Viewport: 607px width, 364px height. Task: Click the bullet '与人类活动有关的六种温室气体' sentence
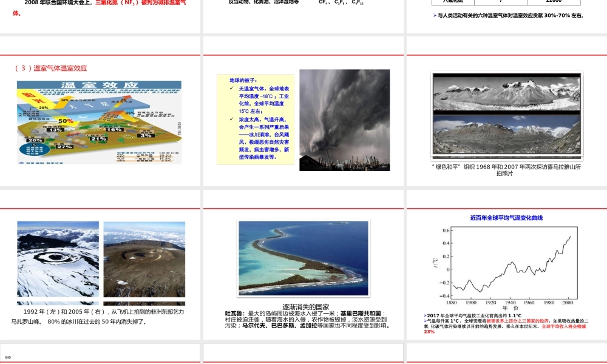click(508, 16)
